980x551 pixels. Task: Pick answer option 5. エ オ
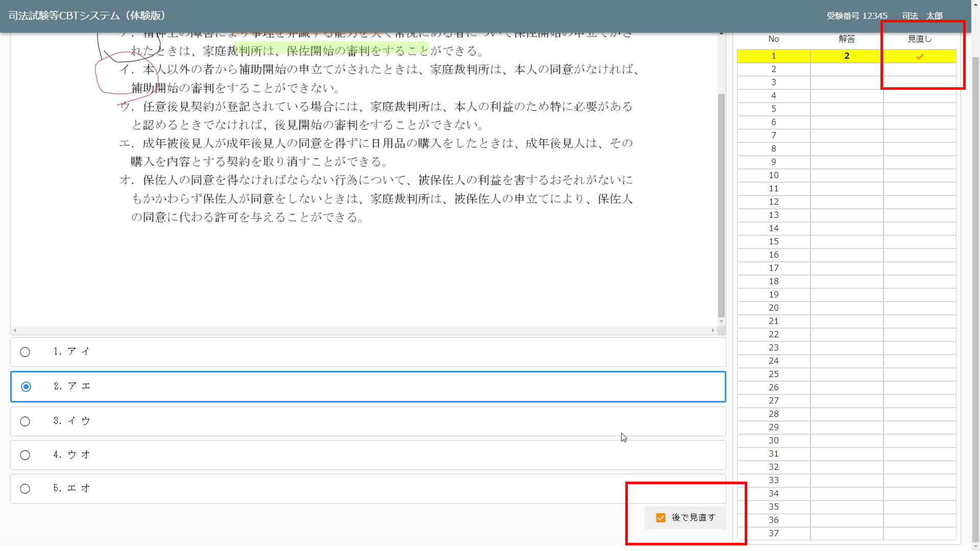(x=25, y=489)
